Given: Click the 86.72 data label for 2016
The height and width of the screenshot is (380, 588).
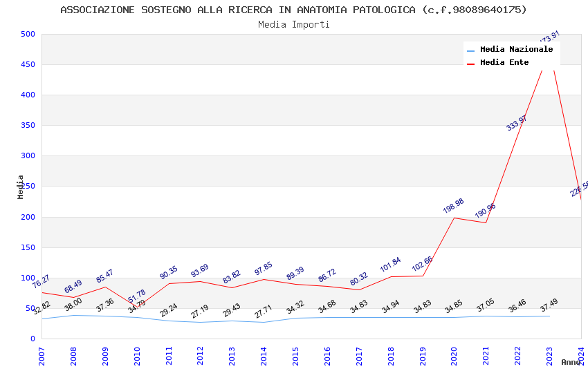Looking at the screenshot, I should tap(327, 275).
